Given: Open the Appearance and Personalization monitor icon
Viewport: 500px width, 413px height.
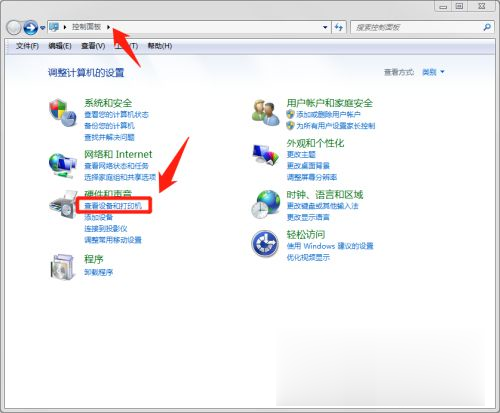Looking at the screenshot, I should click(266, 155).
